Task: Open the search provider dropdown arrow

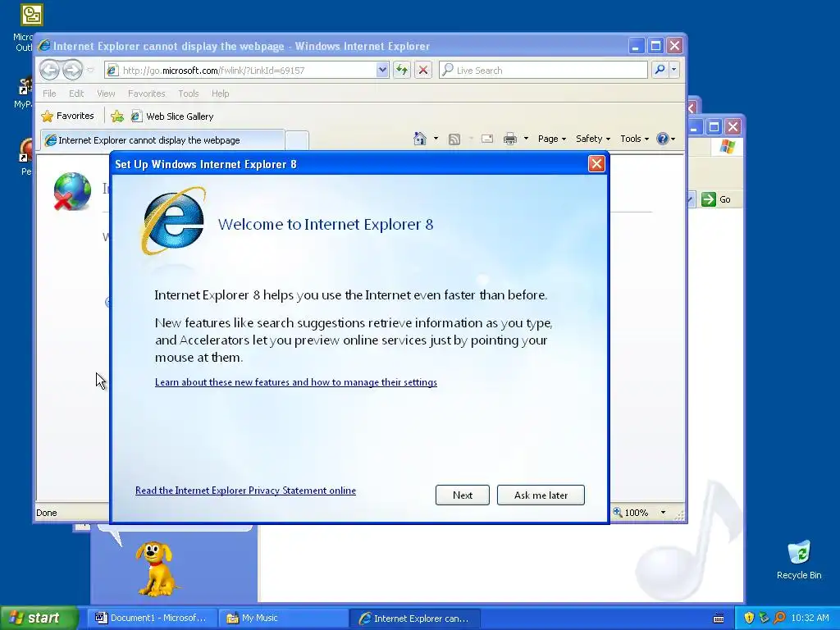Action: (x=674, y=70)
